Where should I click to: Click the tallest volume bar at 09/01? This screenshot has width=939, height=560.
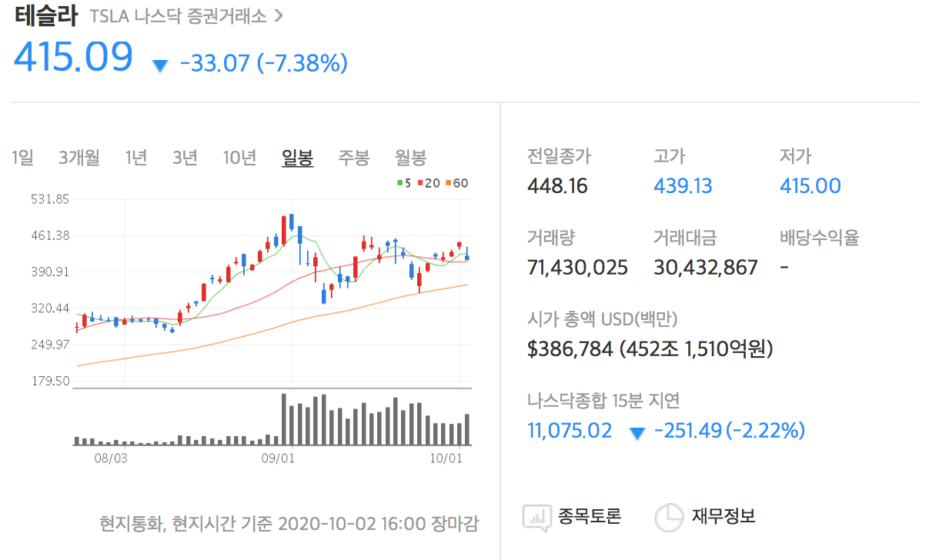(284, 420)
